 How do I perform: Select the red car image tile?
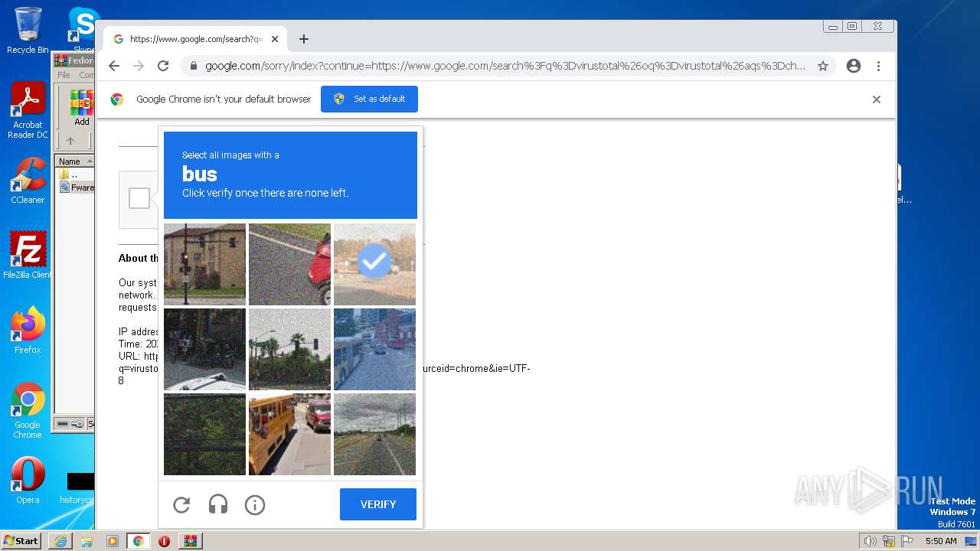289,264
